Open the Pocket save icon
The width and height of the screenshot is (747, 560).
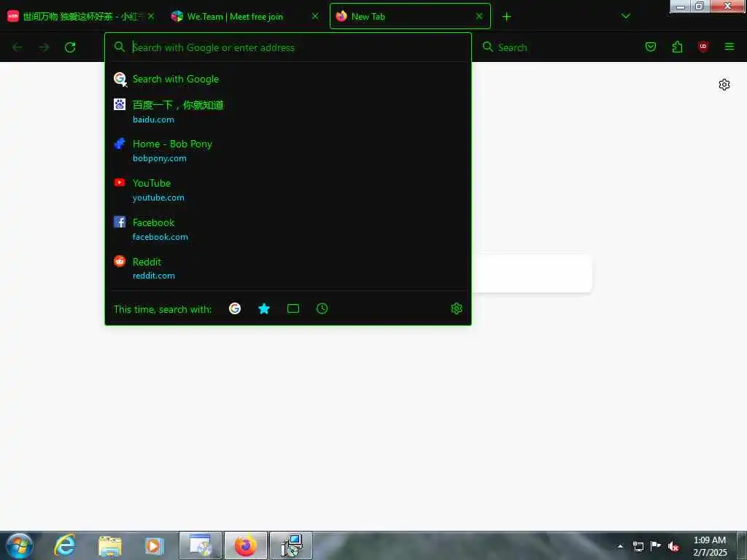[650, 47]
